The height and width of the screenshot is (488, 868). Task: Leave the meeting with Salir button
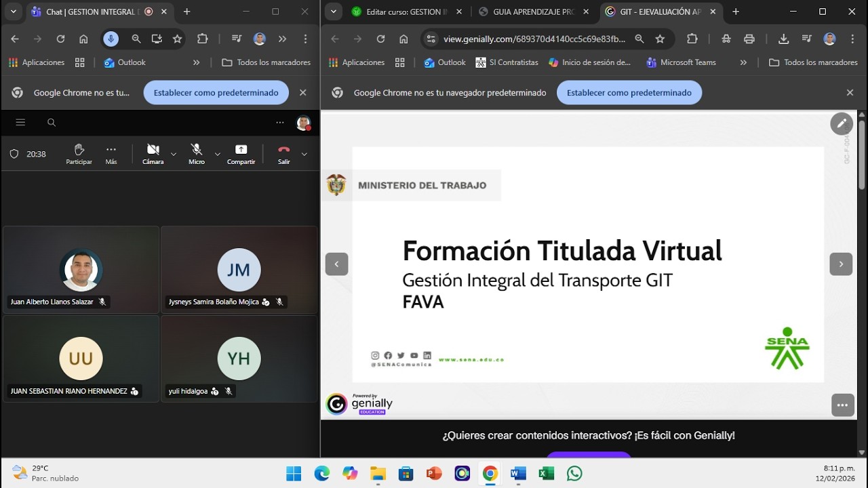[283, 154]
